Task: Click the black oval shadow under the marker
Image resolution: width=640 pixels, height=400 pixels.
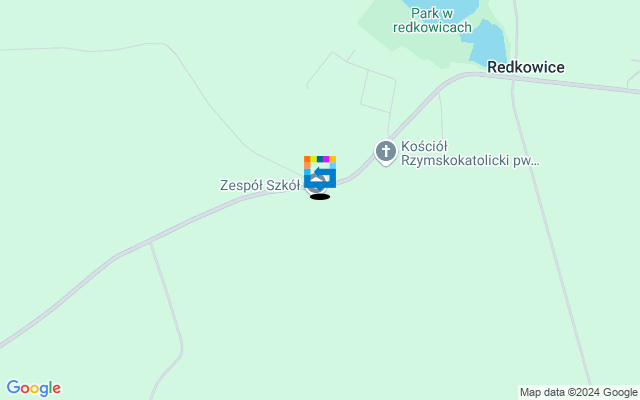Action: coord(320,197)
